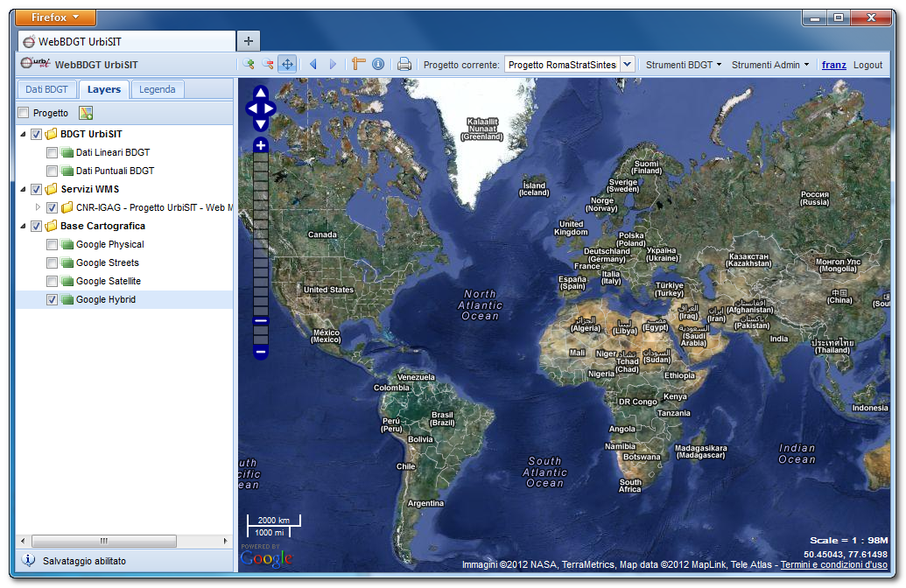This screenshot has width=906, height=588.
Task: Open a new browser tab
Action: point(249,41)
